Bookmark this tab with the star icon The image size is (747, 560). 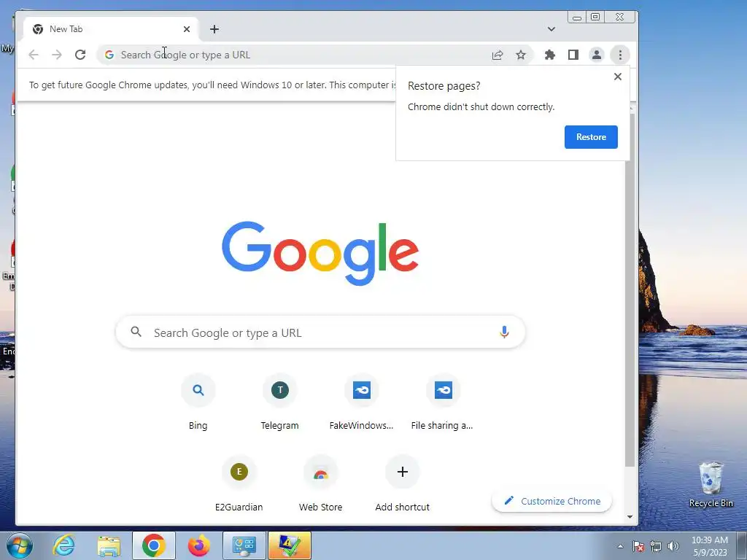[521, 55]
